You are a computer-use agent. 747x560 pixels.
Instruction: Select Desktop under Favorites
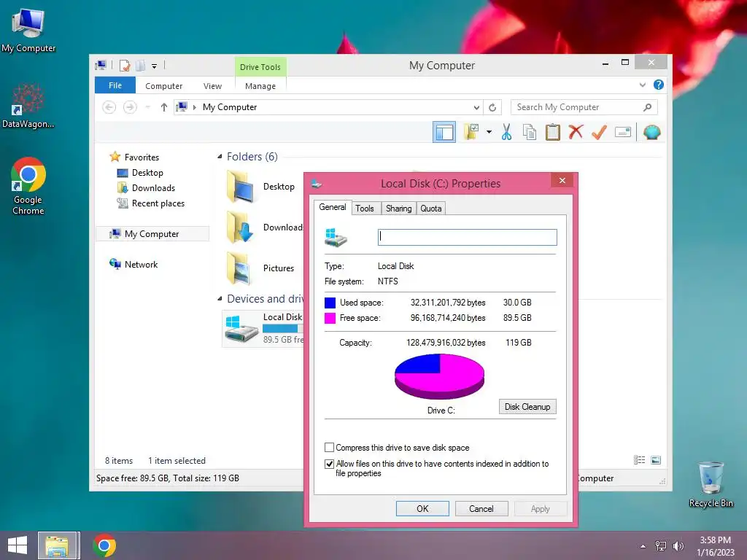pyautogui.click(x=147, y=173)
